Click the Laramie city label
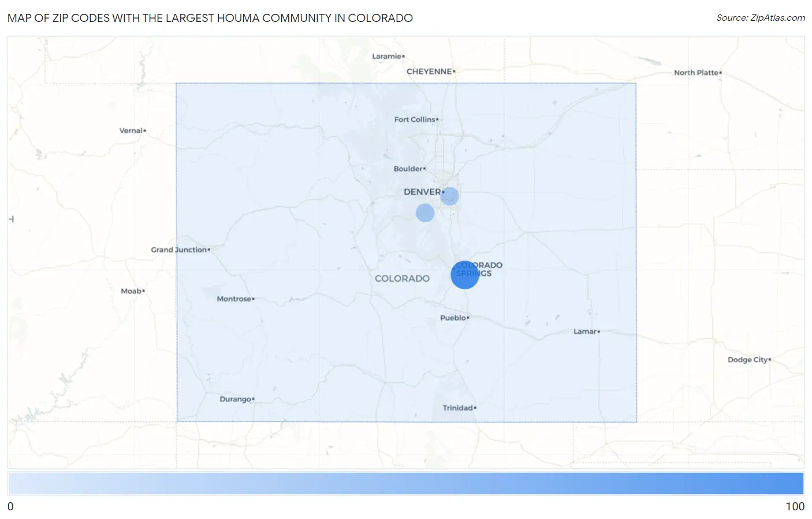The width and height of the screenshot is (812, 519). coord(388,56)
